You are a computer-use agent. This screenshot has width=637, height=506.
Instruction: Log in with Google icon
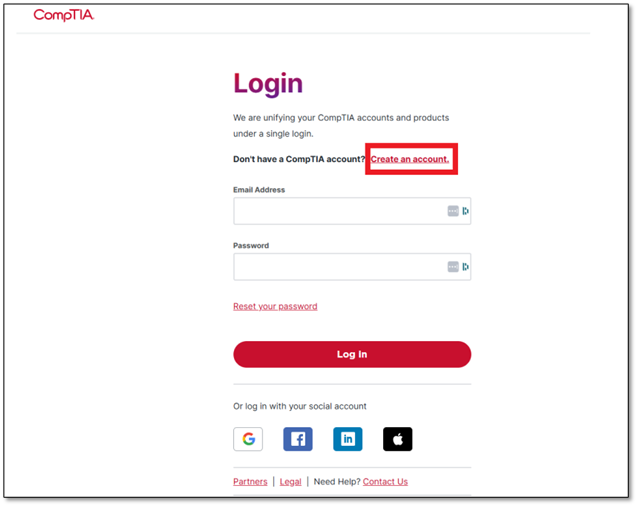(x=248, y=439)
